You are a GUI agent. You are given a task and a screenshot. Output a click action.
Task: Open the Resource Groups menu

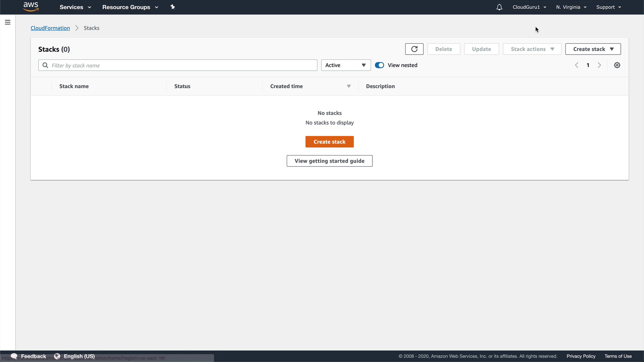pos(130,7)
